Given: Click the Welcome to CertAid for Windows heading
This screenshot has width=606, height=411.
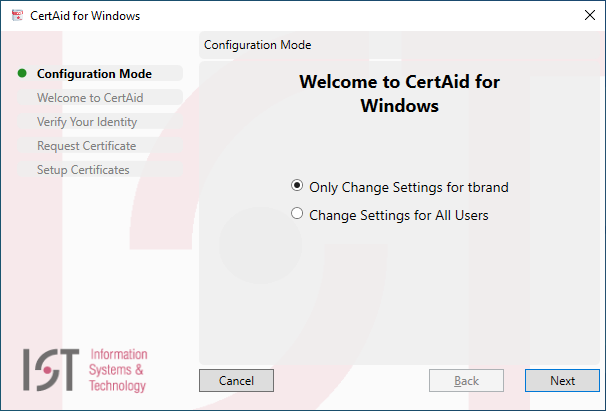Looking at the screenshot, I should click(x=399, y=94).
